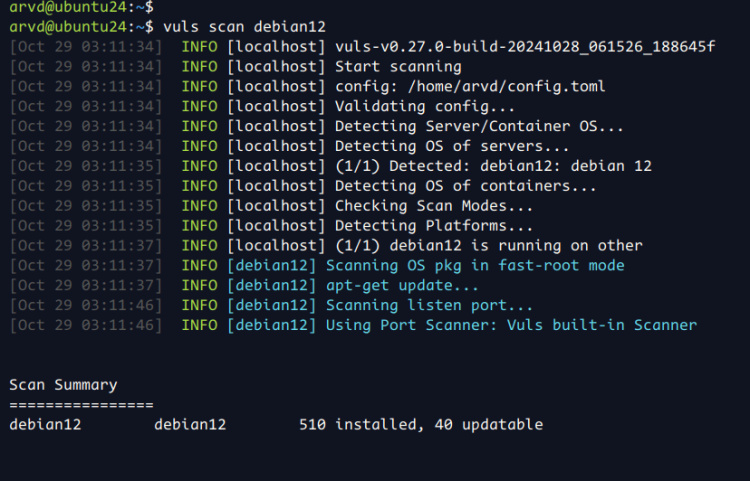Click '510 installed, 40 updatable' summary text

pos(420,425)
